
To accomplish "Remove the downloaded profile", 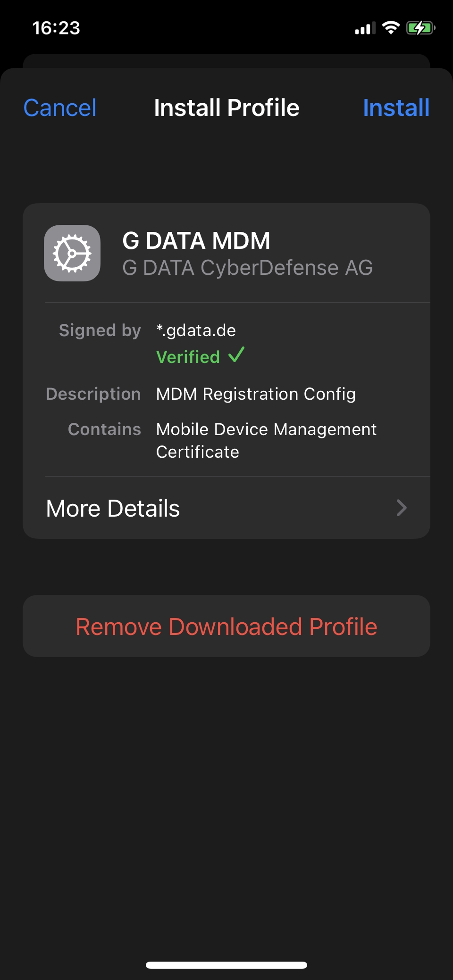I will 226,626.
